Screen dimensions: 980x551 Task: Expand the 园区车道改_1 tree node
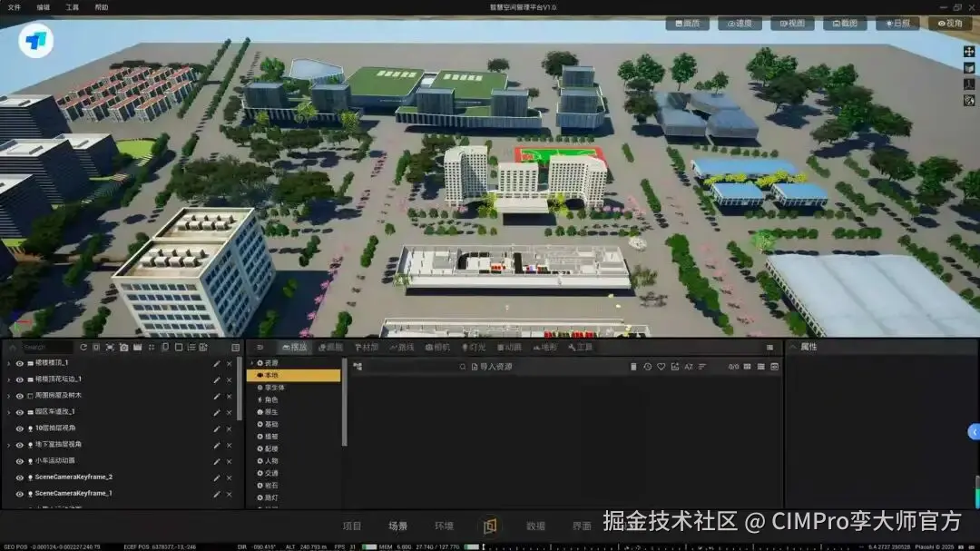pos(9,412)
